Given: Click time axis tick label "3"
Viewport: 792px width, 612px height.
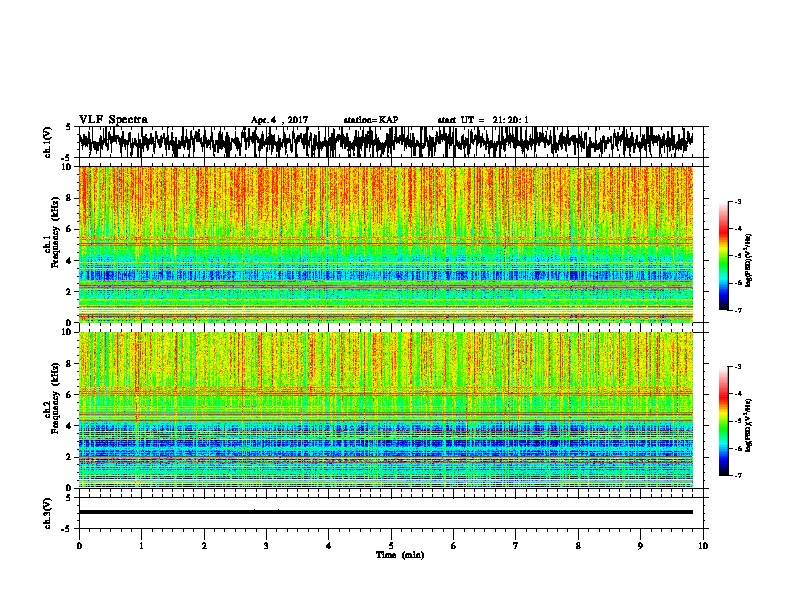Looking at the screenshot, I should click(266, 546).
